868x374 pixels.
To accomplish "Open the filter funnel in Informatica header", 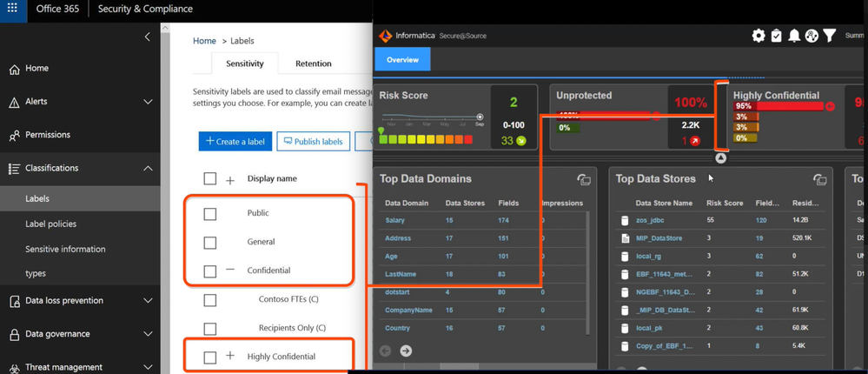I will point(829,36).
